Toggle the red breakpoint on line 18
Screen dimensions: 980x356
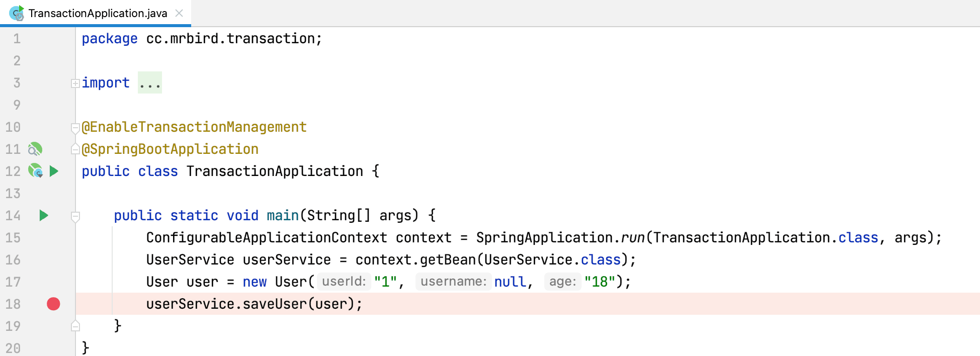pyautogui.click(x=53, y=304)
